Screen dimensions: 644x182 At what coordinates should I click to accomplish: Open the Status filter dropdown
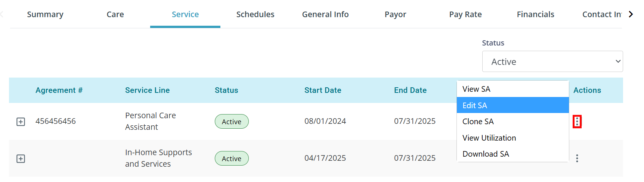pos(552,62)
